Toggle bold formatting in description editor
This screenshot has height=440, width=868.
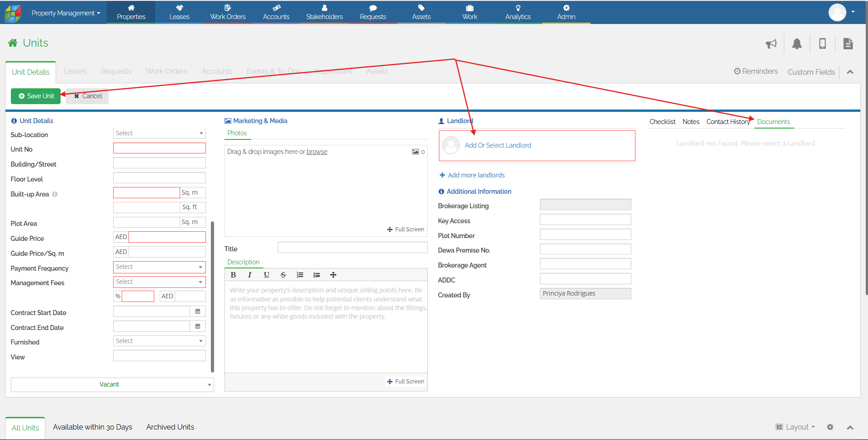[233, 275]
